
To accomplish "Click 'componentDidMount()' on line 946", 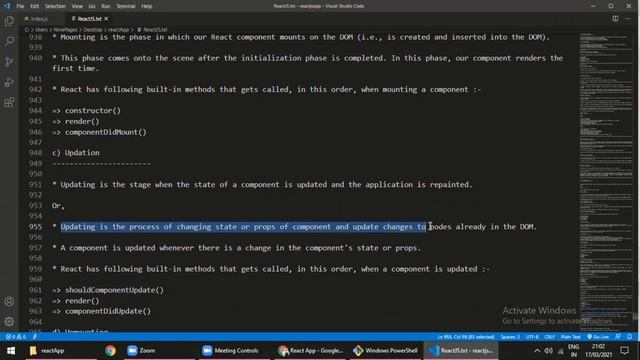I will 106,132.
